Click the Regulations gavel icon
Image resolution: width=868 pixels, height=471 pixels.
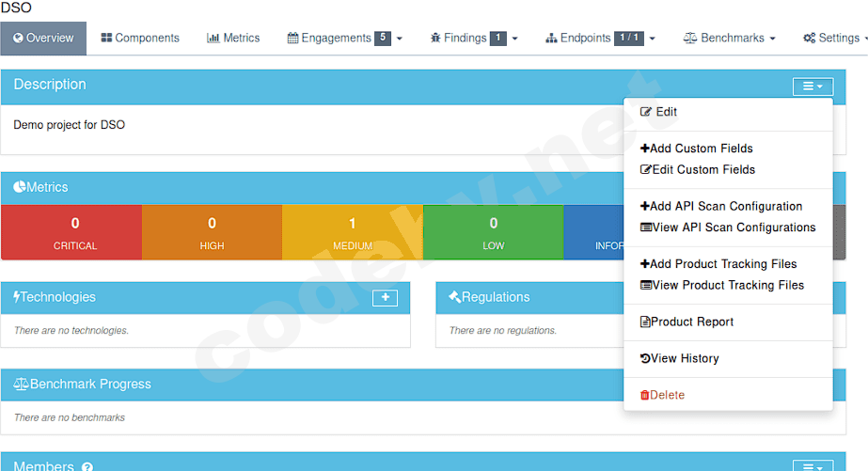[454, 297]
